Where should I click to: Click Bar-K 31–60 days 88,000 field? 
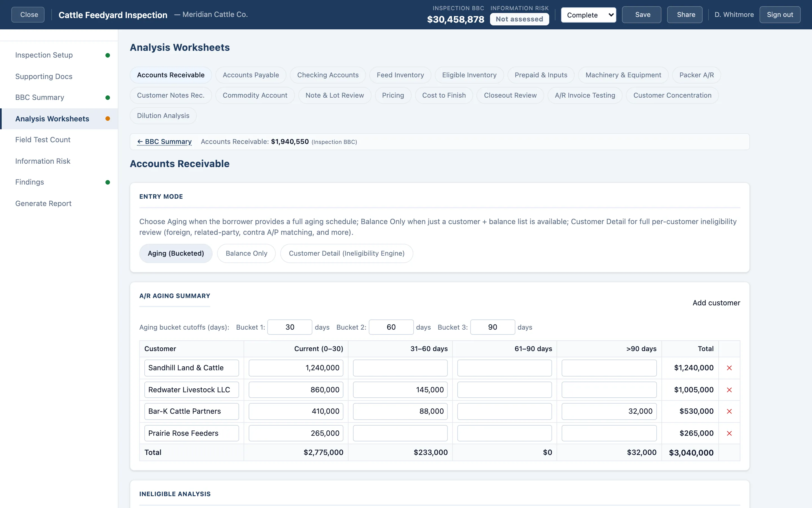(400, 411)
